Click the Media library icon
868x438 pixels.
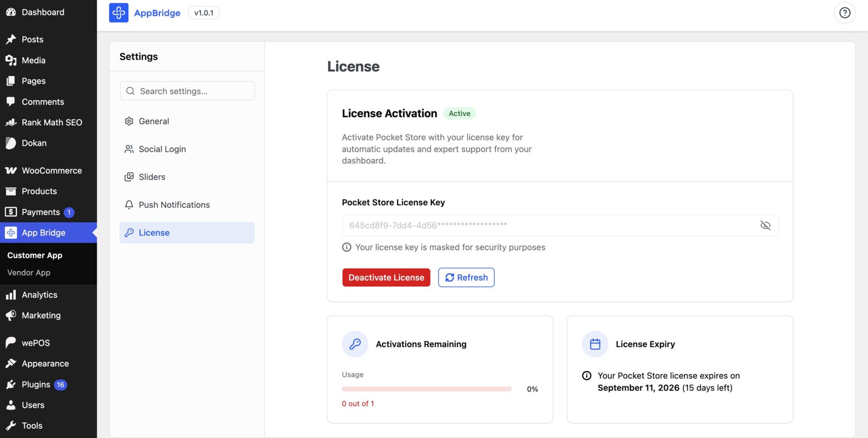pos(11,60)
